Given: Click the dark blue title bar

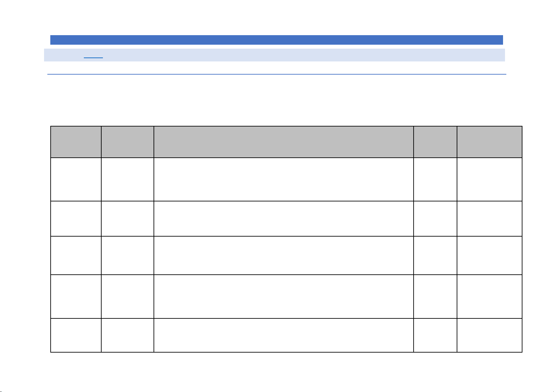Looking at the screenshot, I should pos(276,40).
